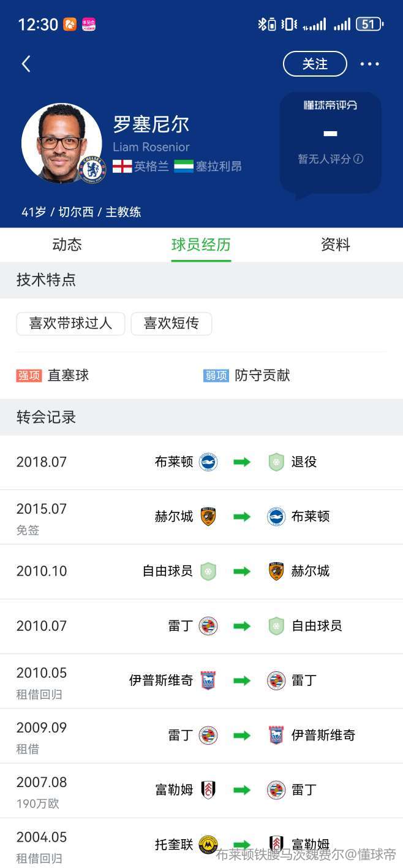Open the three-dot more options menu
This screenshot has width=403, height=868.
369,64
